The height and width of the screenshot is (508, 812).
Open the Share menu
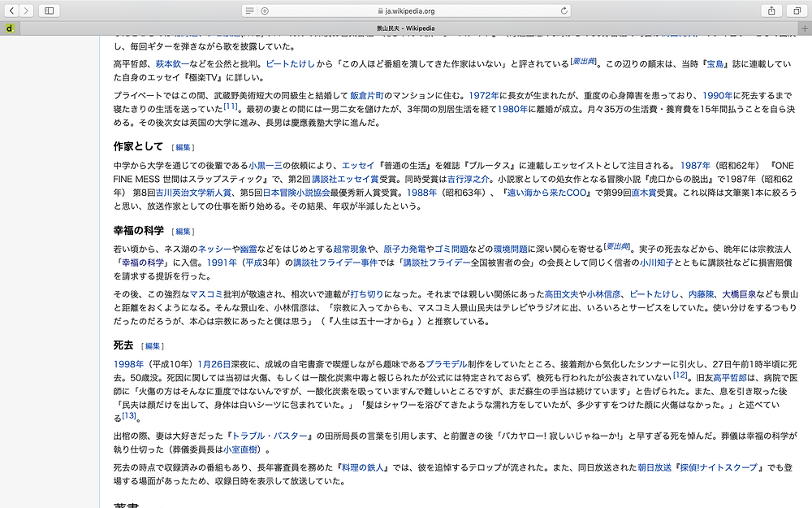pos(771,11)
